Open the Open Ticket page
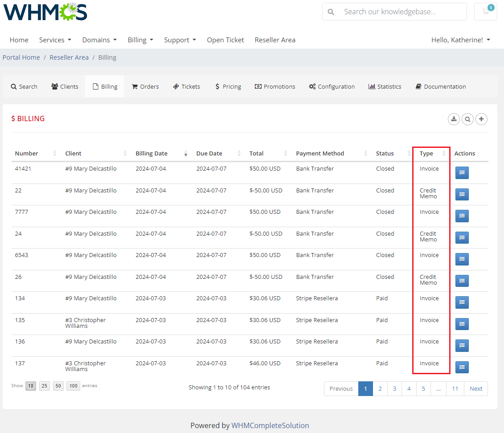The height and width of the screenshot is (433, 504). 225,40
